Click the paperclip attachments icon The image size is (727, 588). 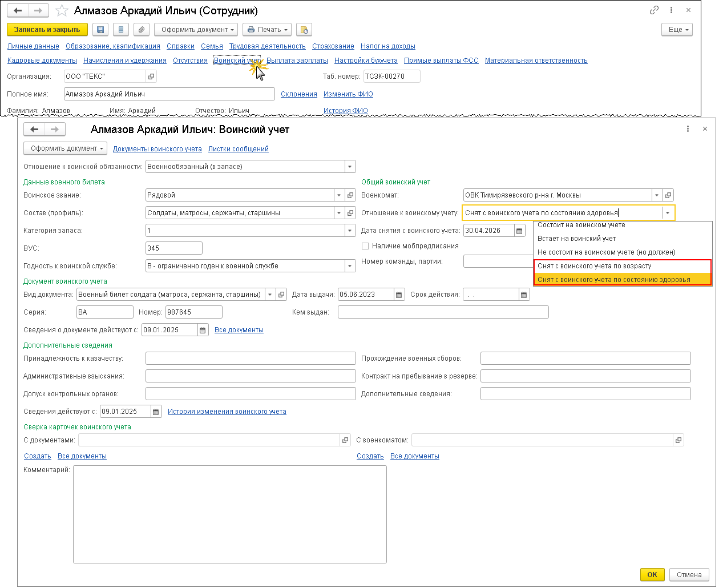click(x=141, y=30)
